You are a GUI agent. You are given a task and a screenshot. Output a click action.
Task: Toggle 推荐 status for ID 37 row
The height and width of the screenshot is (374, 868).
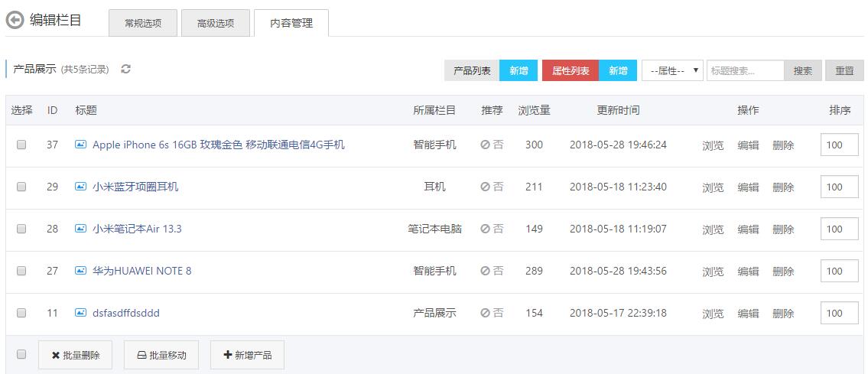click(x=493, y=145)
